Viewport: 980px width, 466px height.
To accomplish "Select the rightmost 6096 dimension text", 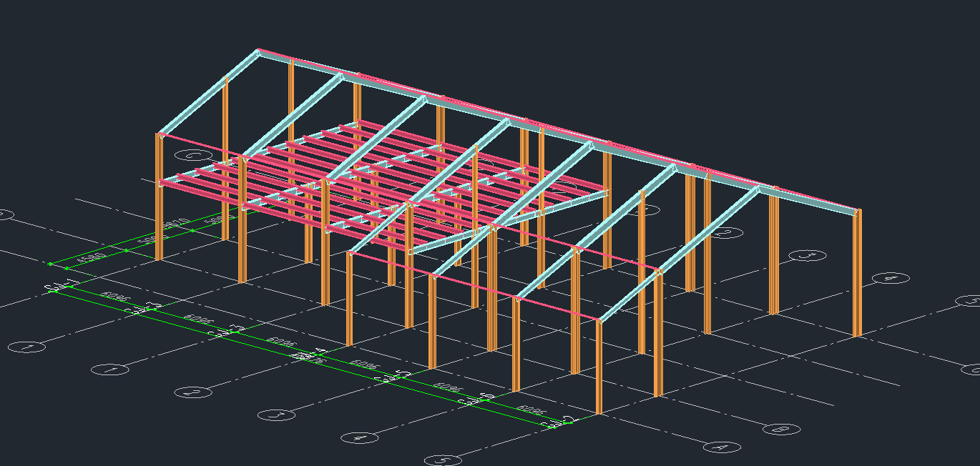I will click(530, 410).
